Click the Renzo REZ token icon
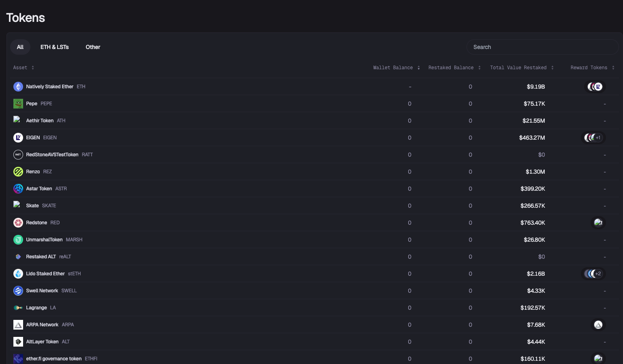This screenshot has width=623, height=364. [x=18, y=172]
